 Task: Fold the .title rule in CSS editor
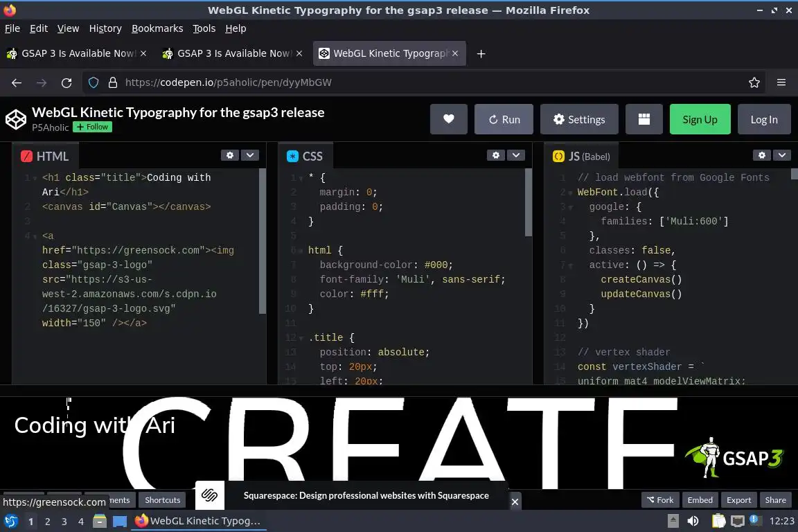click(x=301, y=337)
